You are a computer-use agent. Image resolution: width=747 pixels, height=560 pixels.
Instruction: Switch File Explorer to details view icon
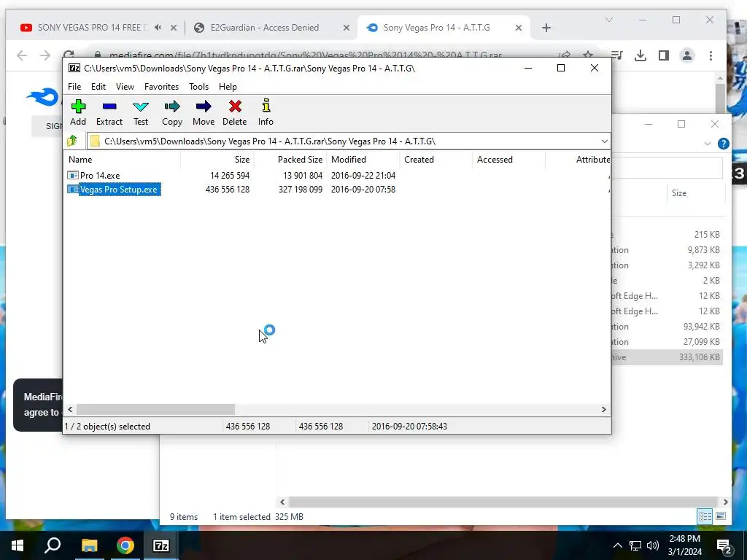(705, 516)
